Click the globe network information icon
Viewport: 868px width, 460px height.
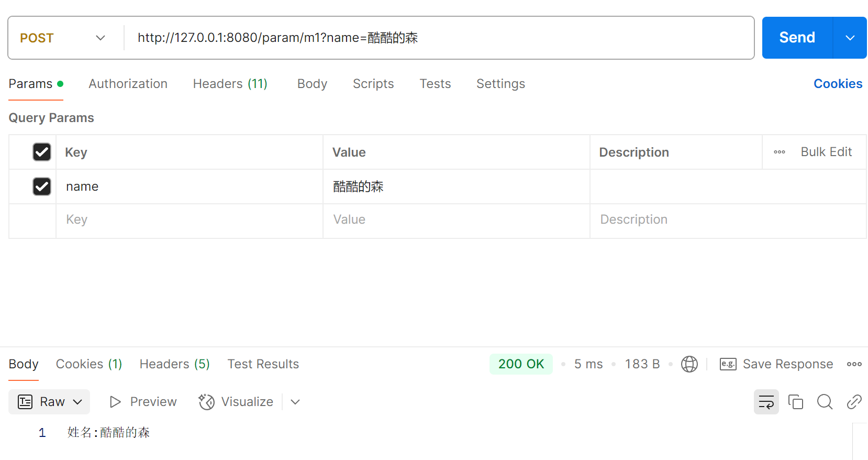[x=689, y=364]
